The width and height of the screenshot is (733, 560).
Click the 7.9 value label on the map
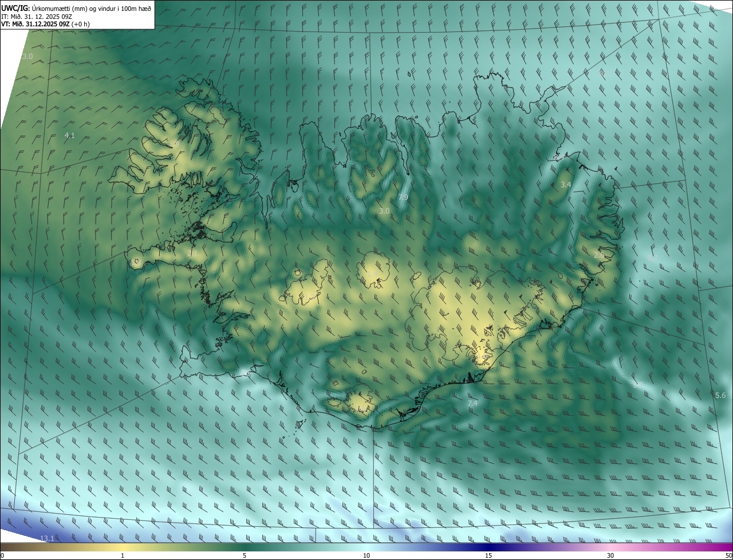point(403,198)
